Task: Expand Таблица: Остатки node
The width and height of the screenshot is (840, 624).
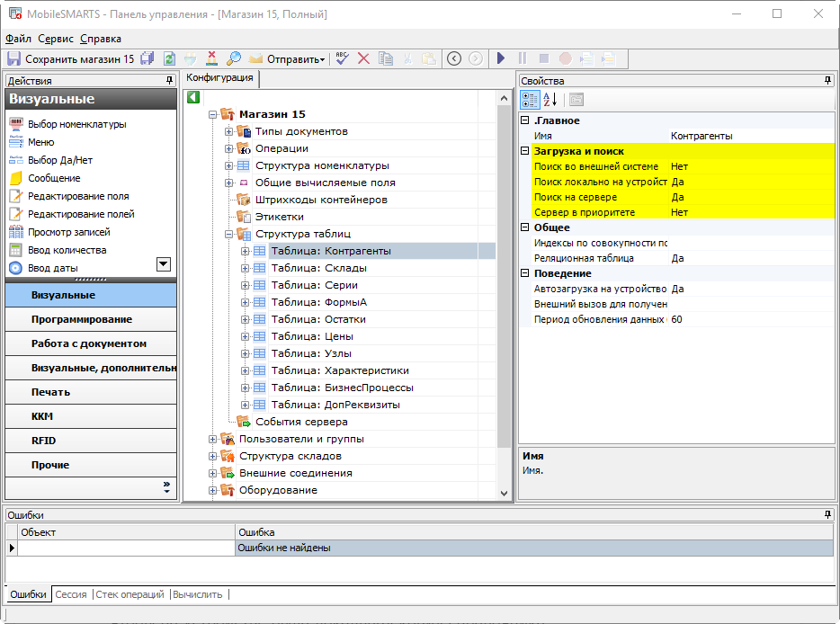Action: [x=245, y=319]
